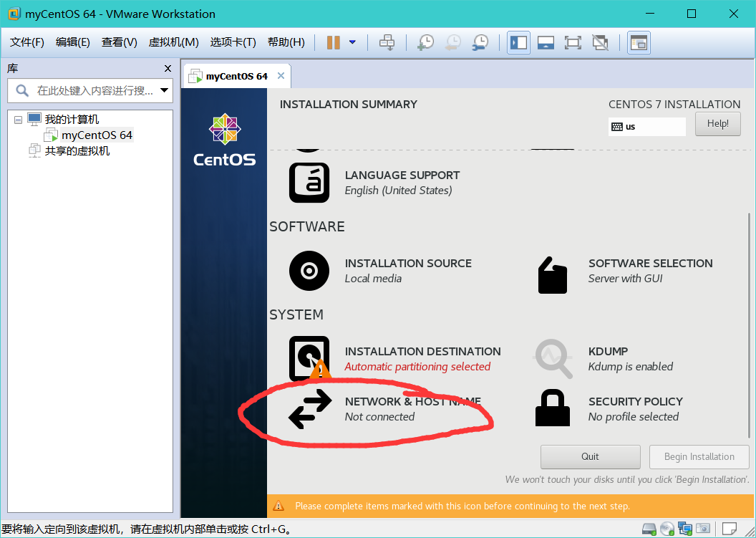Click the LANGUAGE SUPPORT label
This screenshot has height=538, width=756.
click(x=402, y=175)
